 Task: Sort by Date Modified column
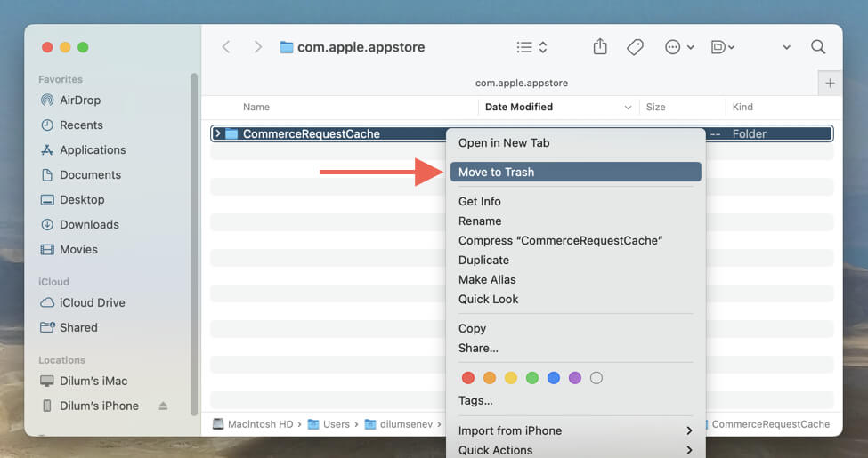(x=519, y=107)
